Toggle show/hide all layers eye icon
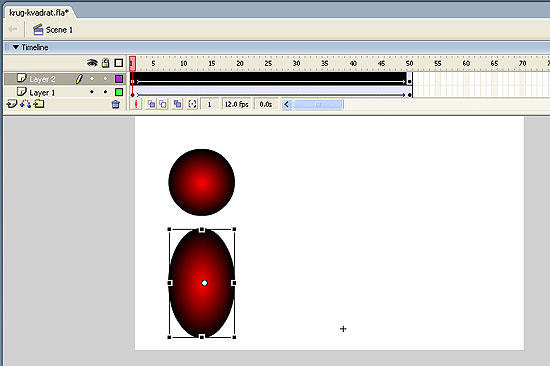 (x=92, y=63)
